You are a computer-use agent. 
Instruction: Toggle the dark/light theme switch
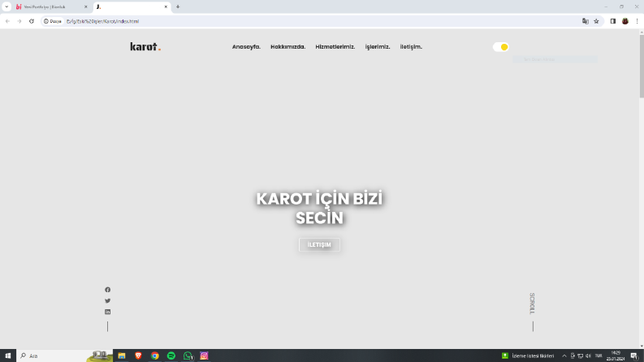pos(500,47)
